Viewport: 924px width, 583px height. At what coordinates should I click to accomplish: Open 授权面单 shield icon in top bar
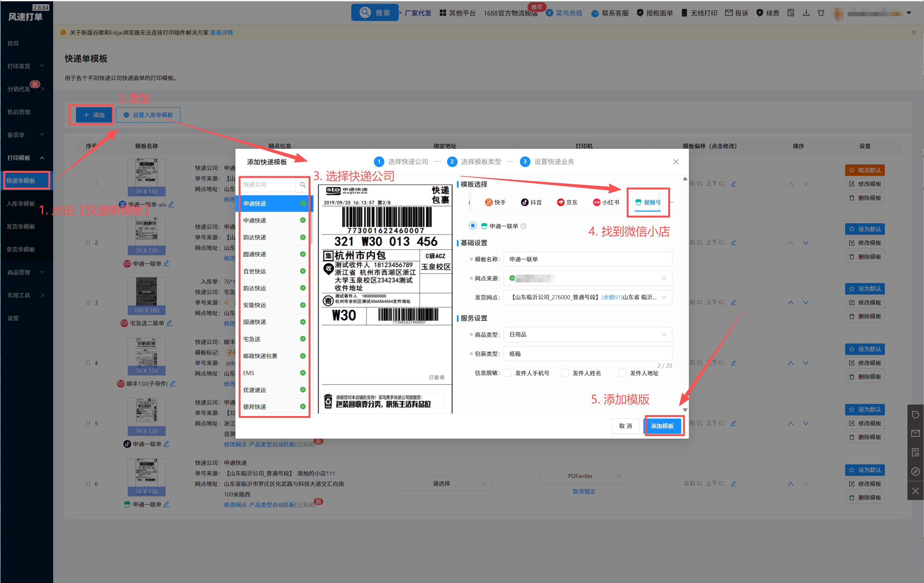tap(640, 13)
